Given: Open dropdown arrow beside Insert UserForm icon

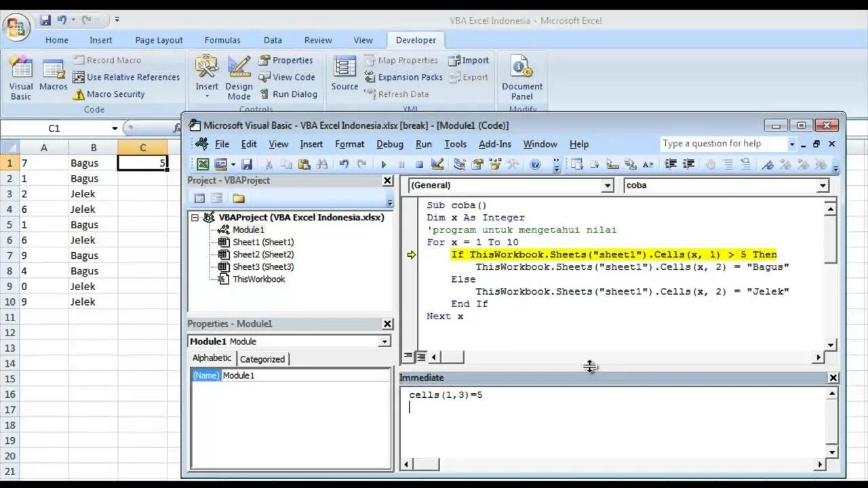Looking at the screenshot, I should tap(233, 164).
